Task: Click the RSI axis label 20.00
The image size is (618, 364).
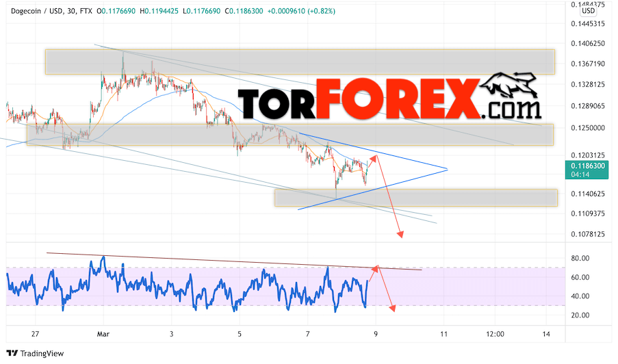Action: (x=580, y=315)
